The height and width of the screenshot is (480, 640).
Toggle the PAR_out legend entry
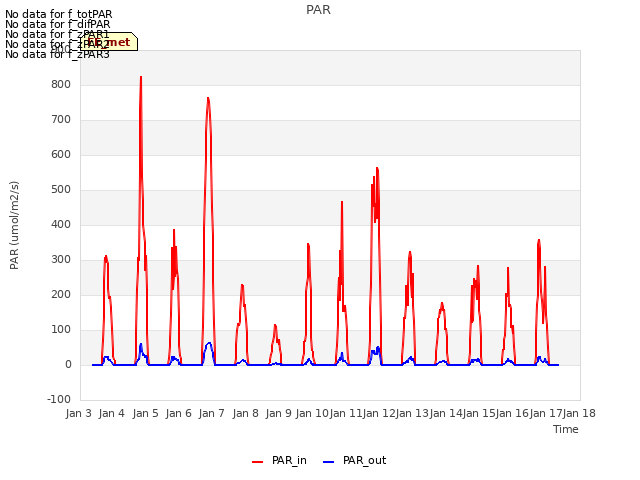coord(354,460)
